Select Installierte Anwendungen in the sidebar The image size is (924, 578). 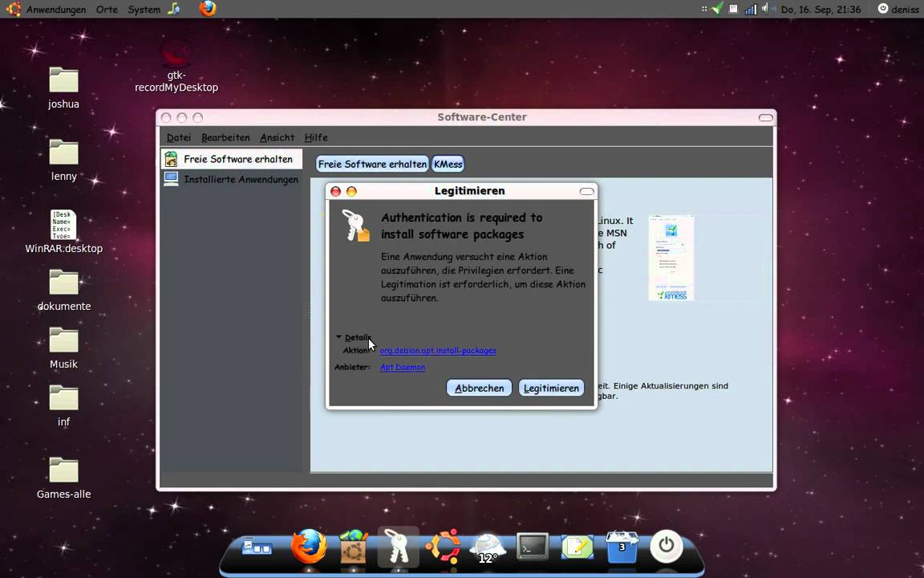(232, 179)
